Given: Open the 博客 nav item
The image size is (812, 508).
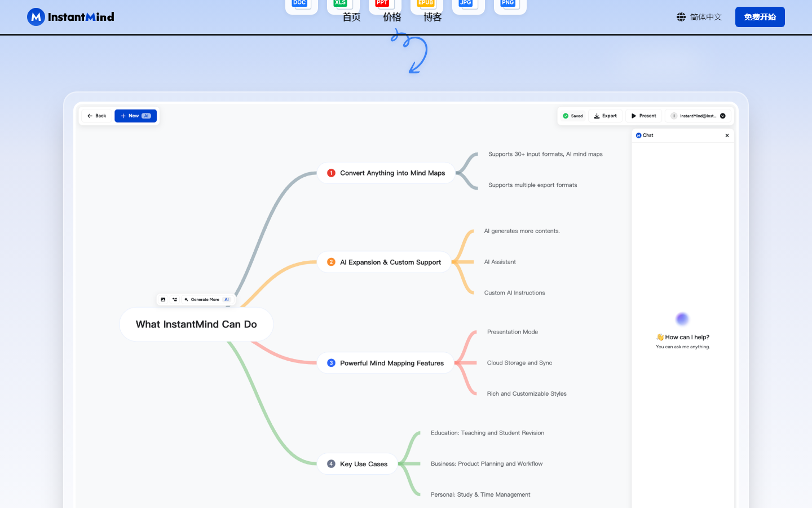Looking at the screenshot, I should [433, 17].
